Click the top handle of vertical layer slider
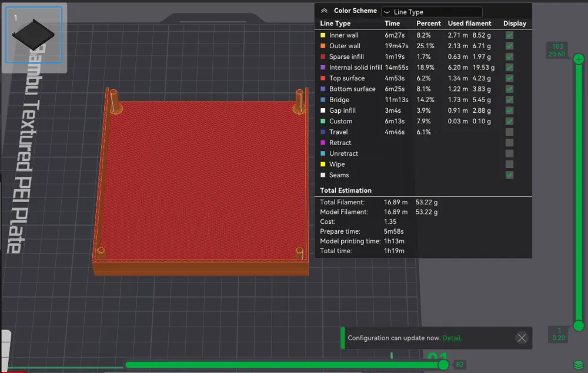The image size is (588, 373). (x=579, y=59)
